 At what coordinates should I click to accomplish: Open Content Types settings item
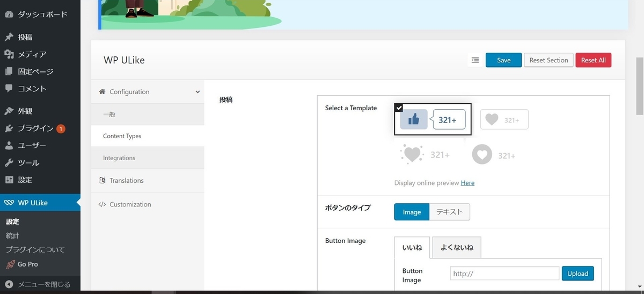point(148,136)
